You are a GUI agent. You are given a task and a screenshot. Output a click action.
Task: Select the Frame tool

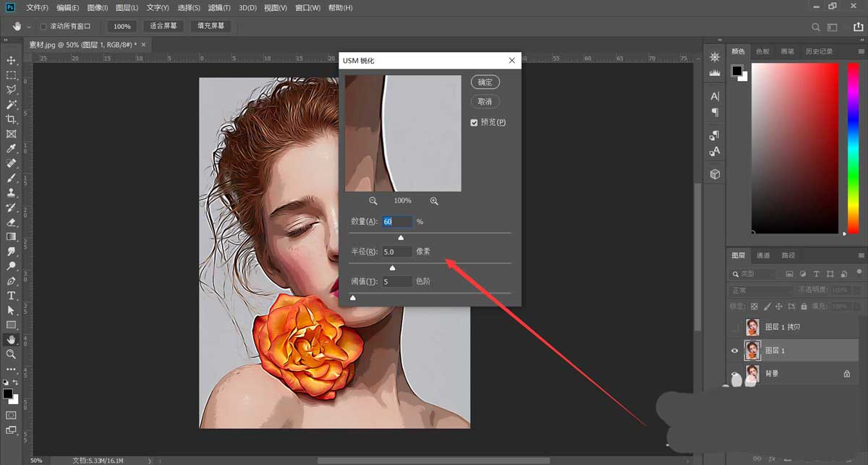click(11, 134)
